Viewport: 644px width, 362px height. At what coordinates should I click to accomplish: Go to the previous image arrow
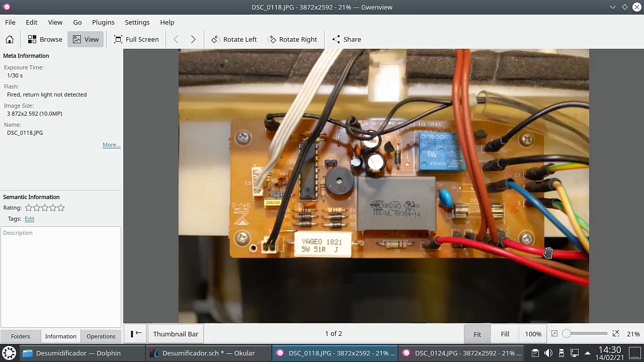pyautogui.click(x=176, y=39)
